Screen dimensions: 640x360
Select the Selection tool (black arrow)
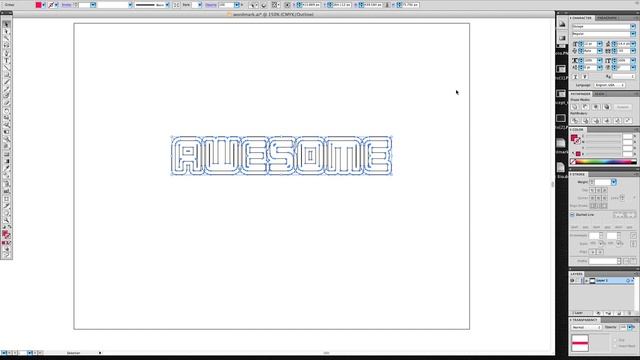tap(6, 24)
